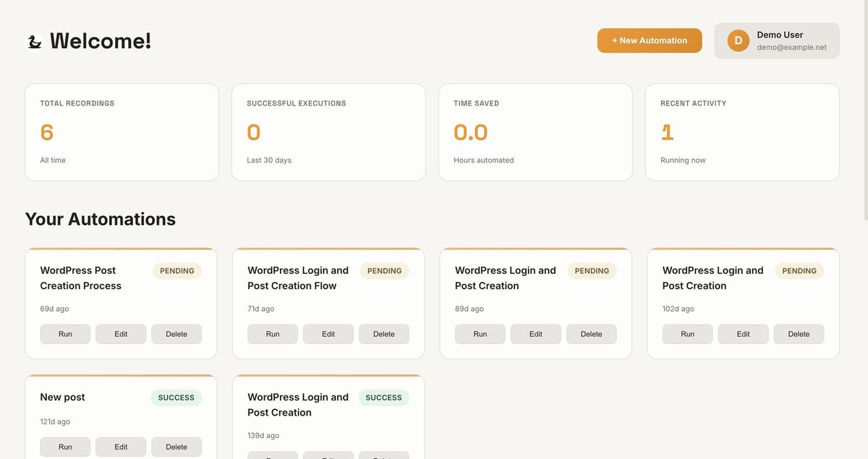The width and height of the screenshot is (868, 459).
Task: Run the New post automation
Action: pos(65,447)
